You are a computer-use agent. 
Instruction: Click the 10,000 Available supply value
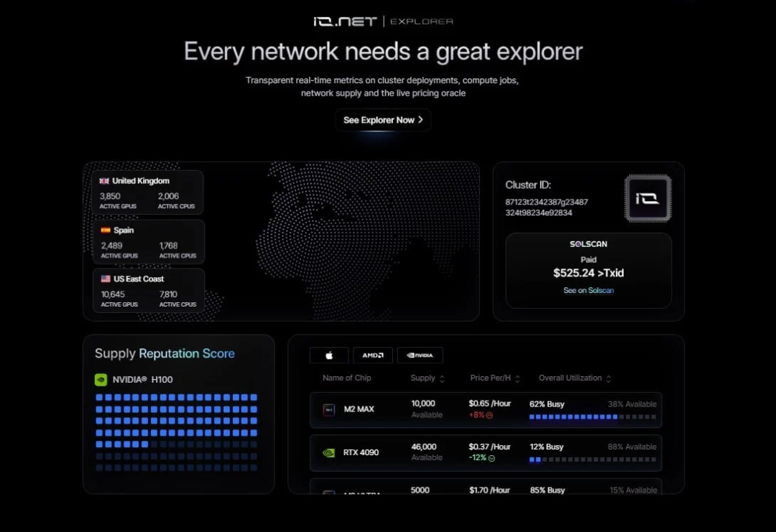[x=427, y=409]
